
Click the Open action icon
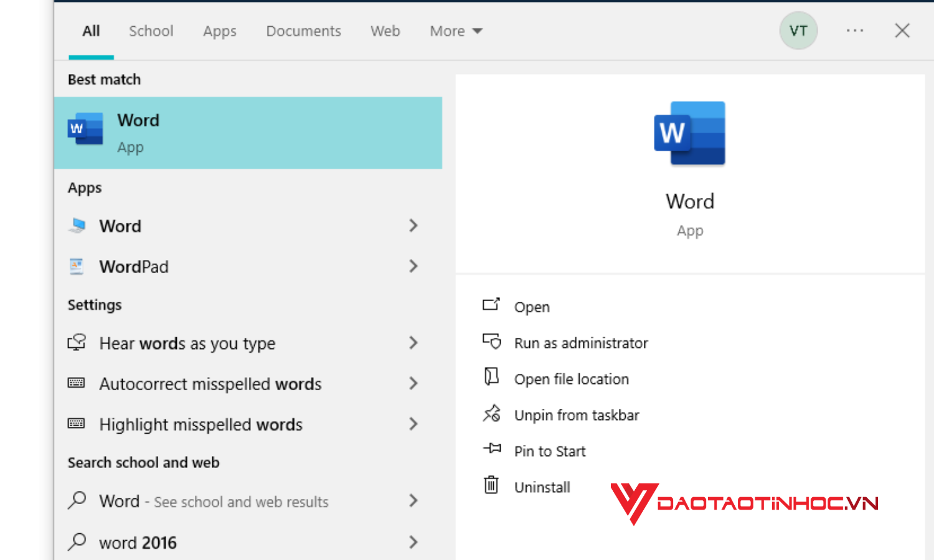tap(491, 305)
